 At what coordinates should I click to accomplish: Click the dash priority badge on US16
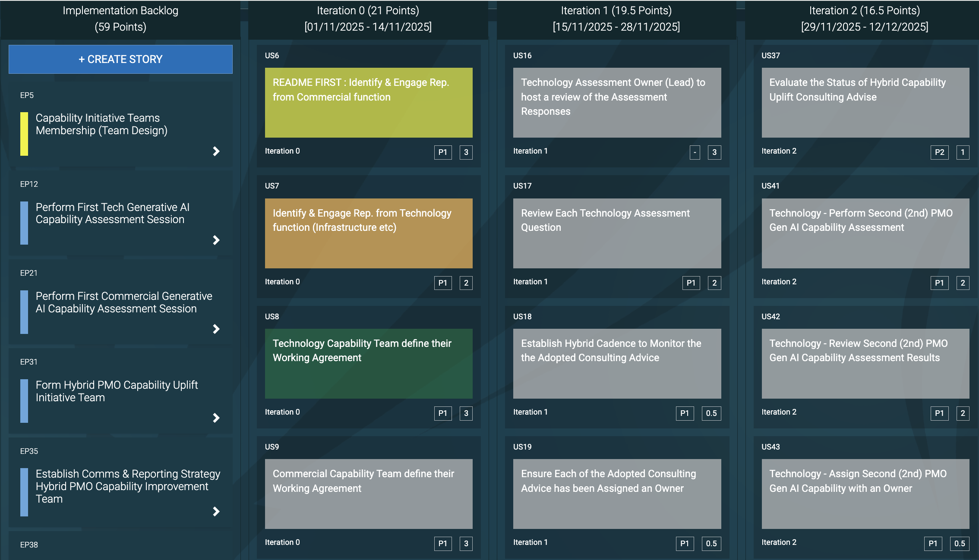(695, 152)
